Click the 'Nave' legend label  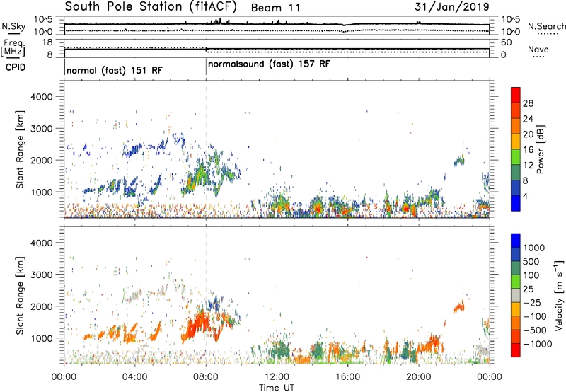click(x=538, y=50)
